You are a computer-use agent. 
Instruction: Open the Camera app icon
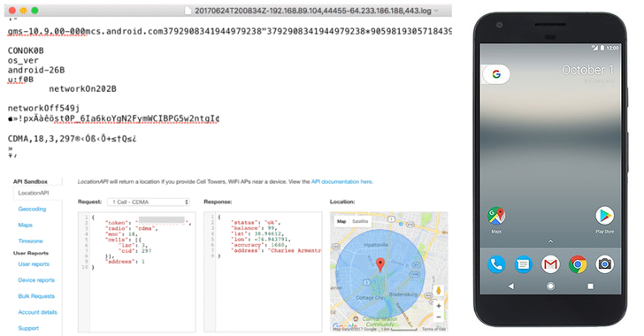[604, 264]
